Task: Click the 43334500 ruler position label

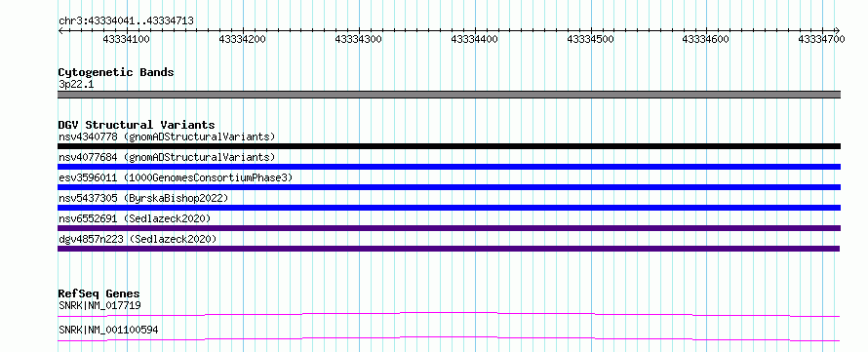Action: click(591, 39)
